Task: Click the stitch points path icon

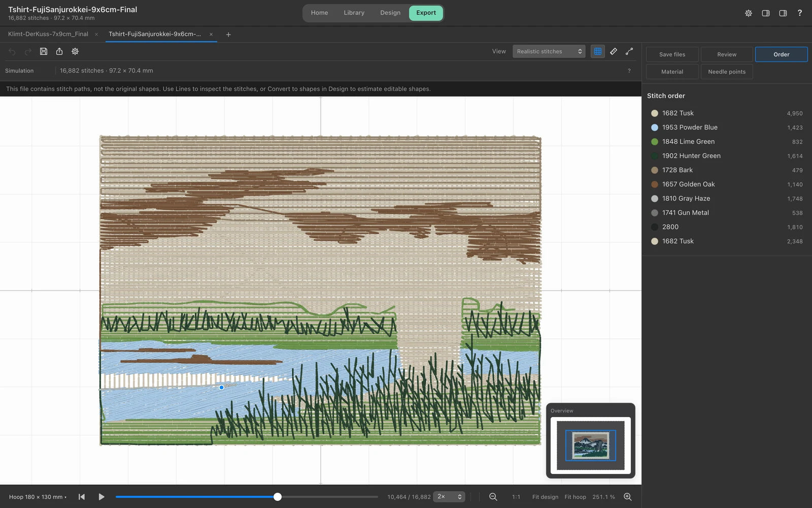Action: pyautogui.click(x=629, y=51)
